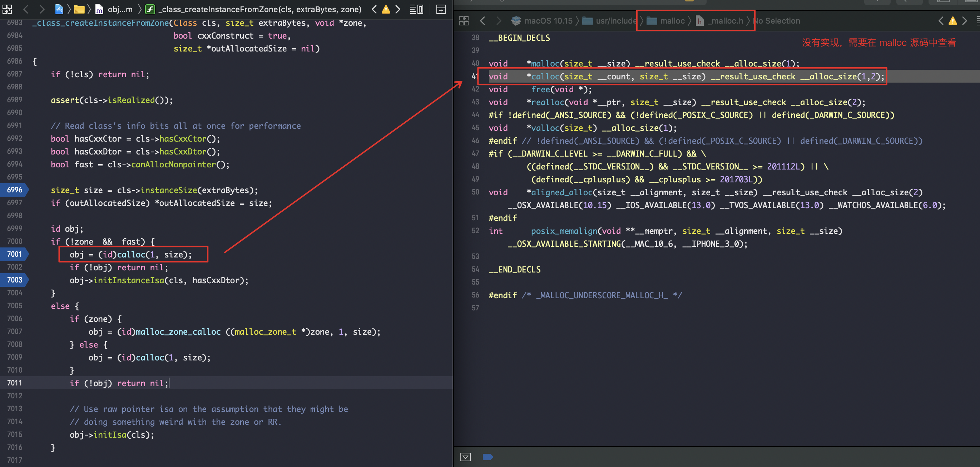Click warning icon in left jump bar
The image size is (980, 467).
[x=386, y=9]
